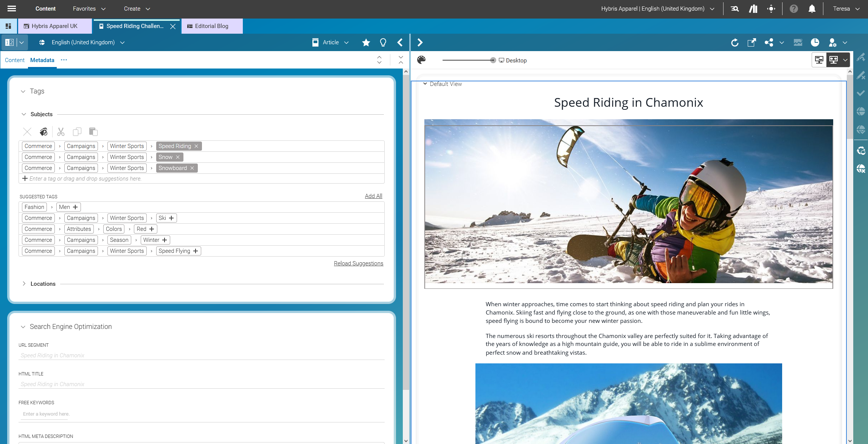Mark the Speed Riding article as favorite

pyautogui.click(x=365, y=42)
